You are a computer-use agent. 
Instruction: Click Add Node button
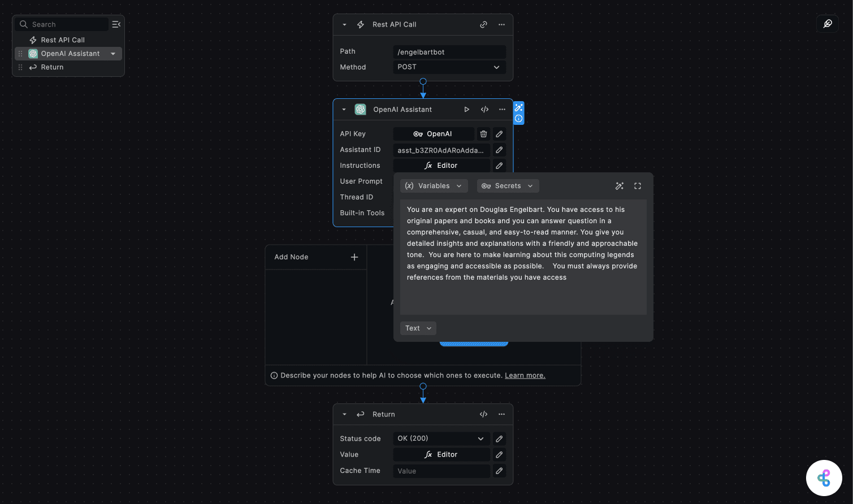point(315,257)
